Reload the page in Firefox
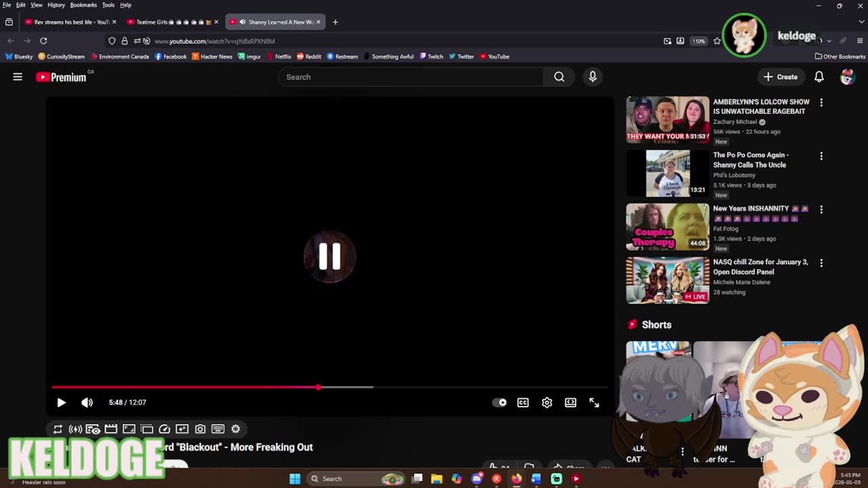 pos(43,41)
